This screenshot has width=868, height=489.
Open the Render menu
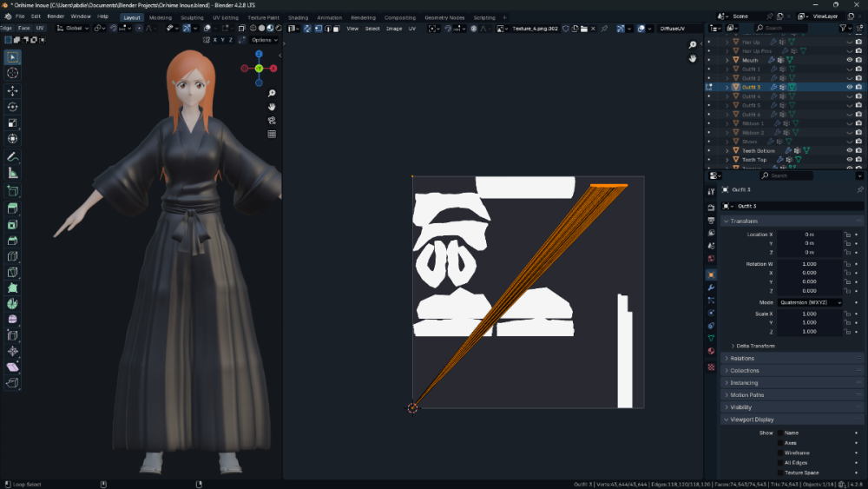click(56, 17)
